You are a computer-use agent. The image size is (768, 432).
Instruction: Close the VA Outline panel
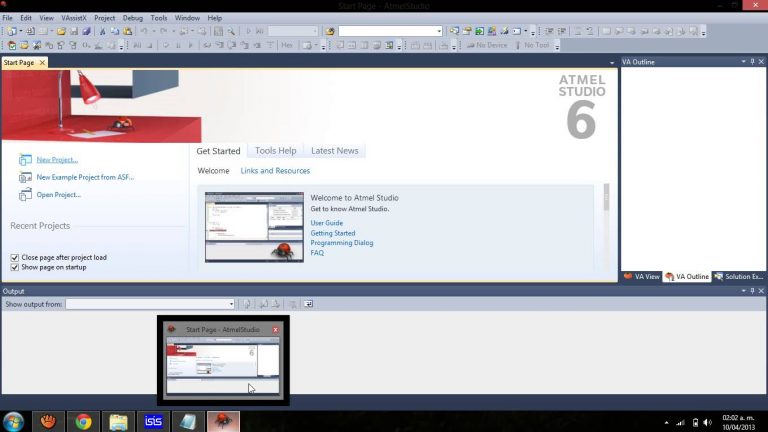[x=761, y=62]
